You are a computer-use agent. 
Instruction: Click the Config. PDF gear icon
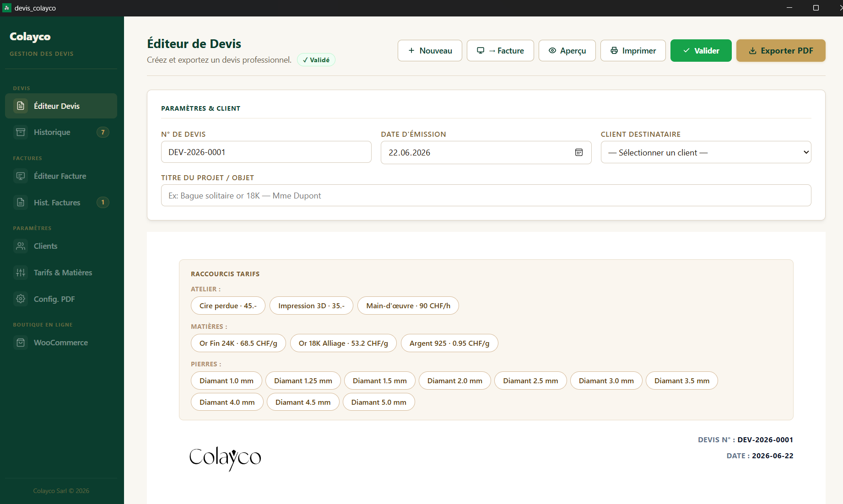point(21,299)
